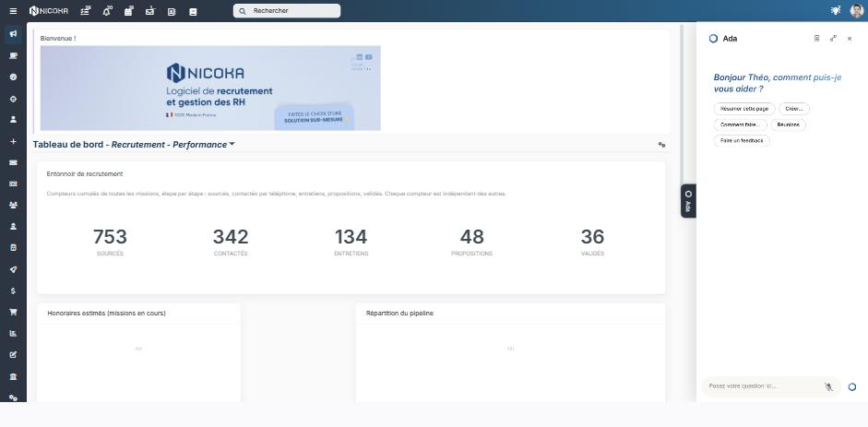Click the 342 Contactés counter
Viewport: 868px width, 427px height.
coord(231,243)
